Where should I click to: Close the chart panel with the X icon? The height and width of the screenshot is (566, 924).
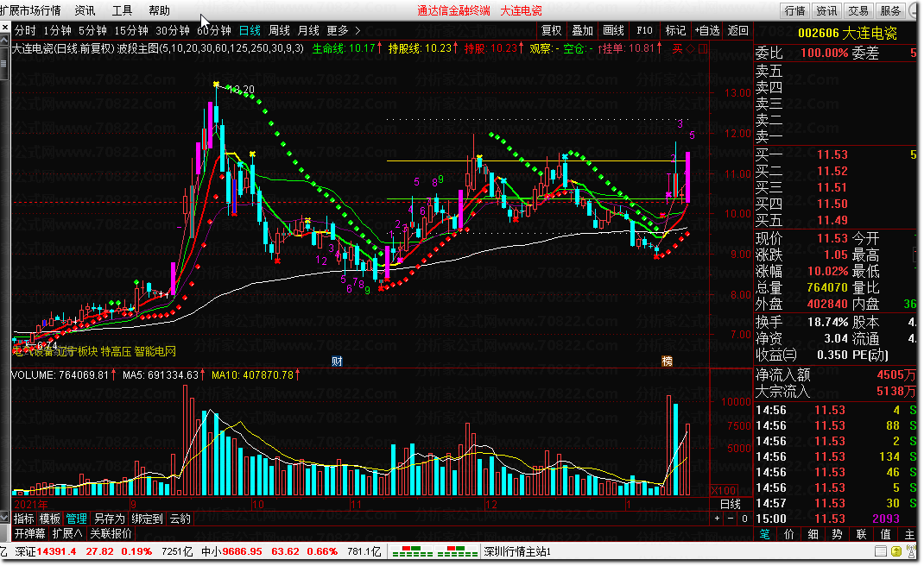tap(4, 27)
